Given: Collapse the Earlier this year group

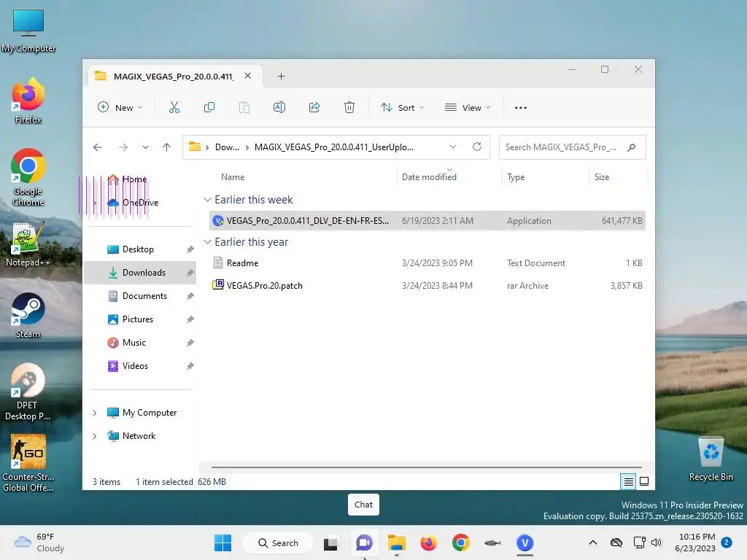Looking at the screenshot, I should tap(207, 242).
